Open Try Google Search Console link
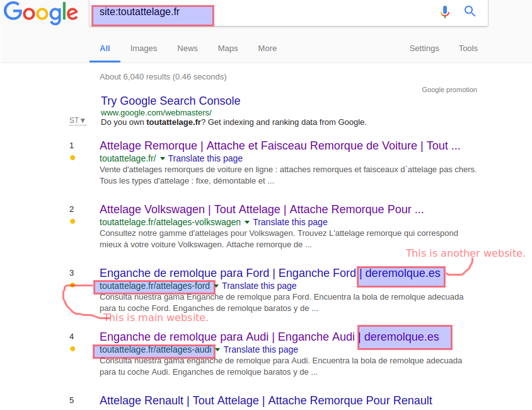Image resolution: width=532 pixels, height=410 pixels. click(x=171, y=101)
